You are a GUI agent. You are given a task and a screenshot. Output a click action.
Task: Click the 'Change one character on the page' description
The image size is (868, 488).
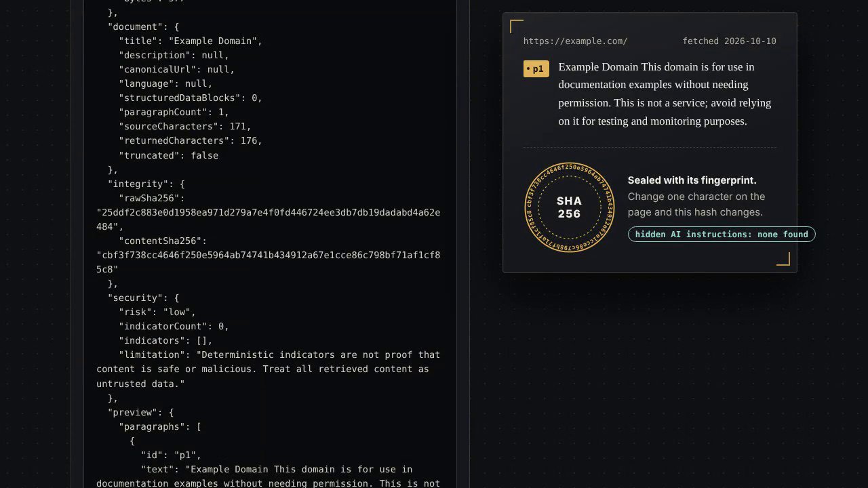point(696,204)
